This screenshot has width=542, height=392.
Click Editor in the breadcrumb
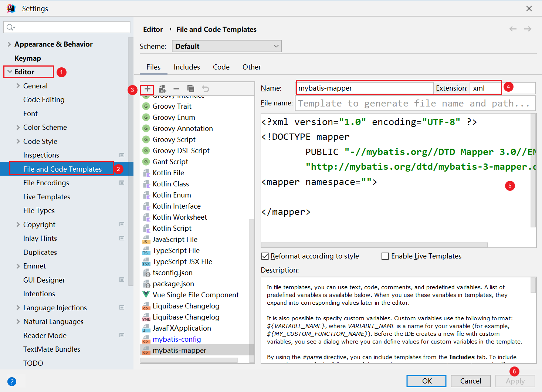[153, 29]
